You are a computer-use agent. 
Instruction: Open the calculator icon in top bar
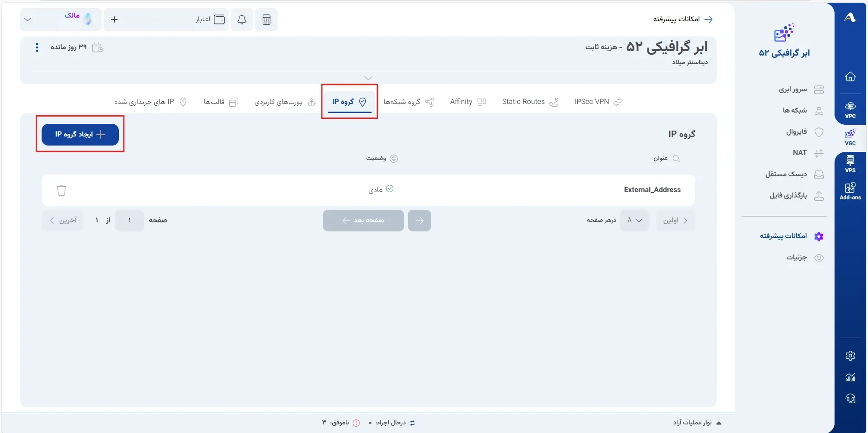(x=266, y=19)
